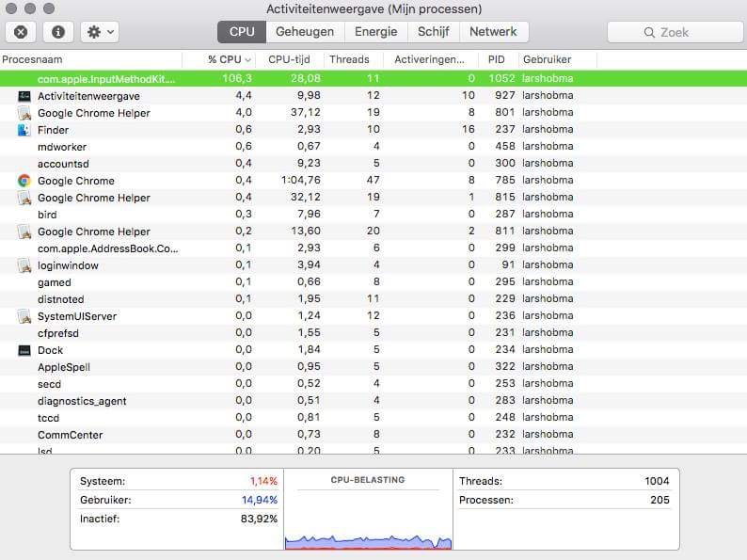The height and width of the screenshot is (560, 747).
Task: Click the PID value 1052
Action: [501, 78]
